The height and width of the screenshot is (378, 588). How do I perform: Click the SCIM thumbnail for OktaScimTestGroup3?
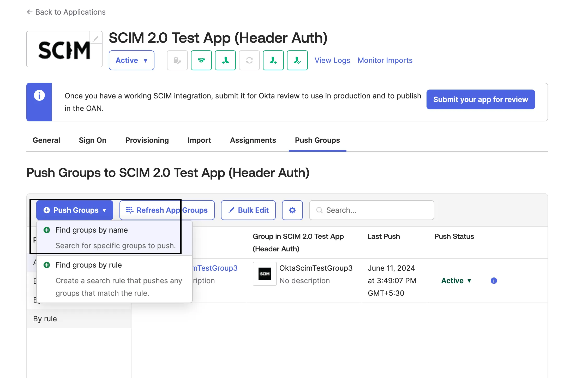(265, 274)
